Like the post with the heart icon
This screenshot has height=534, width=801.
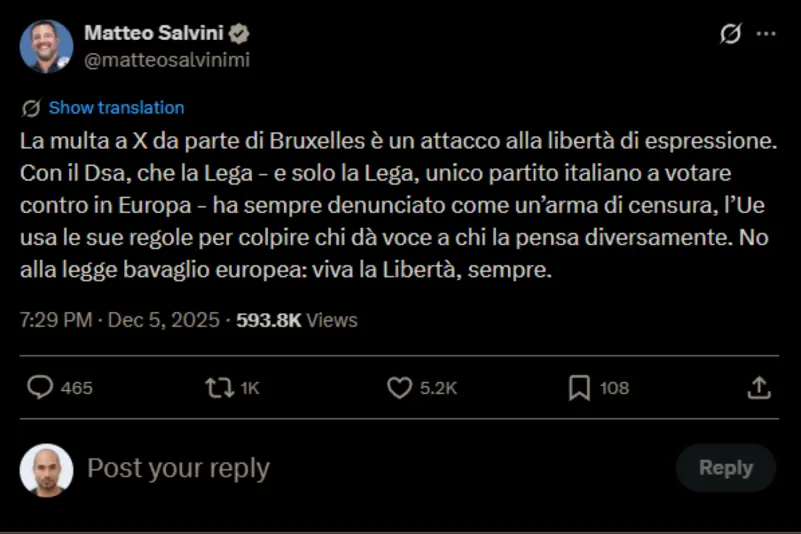point(399,387)
